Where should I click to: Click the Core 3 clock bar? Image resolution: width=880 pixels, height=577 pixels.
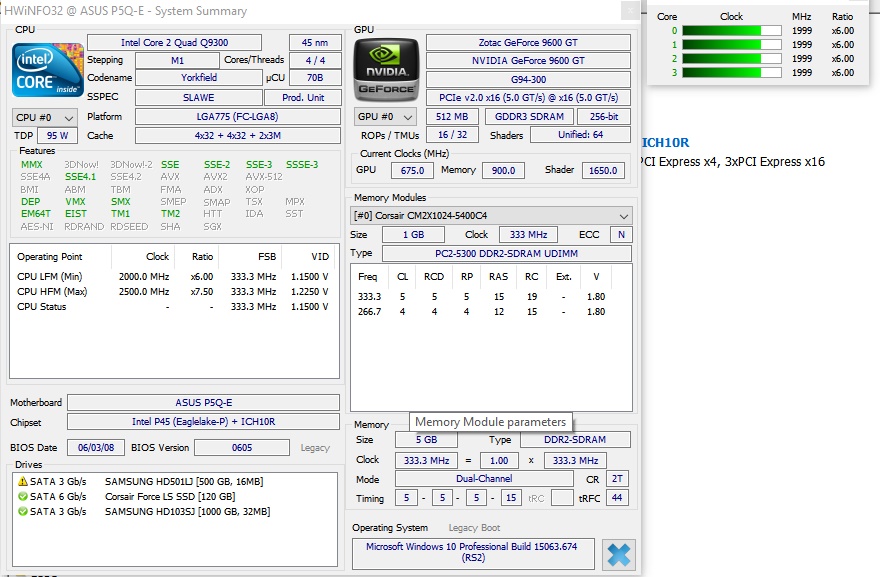tap(731, 72)
